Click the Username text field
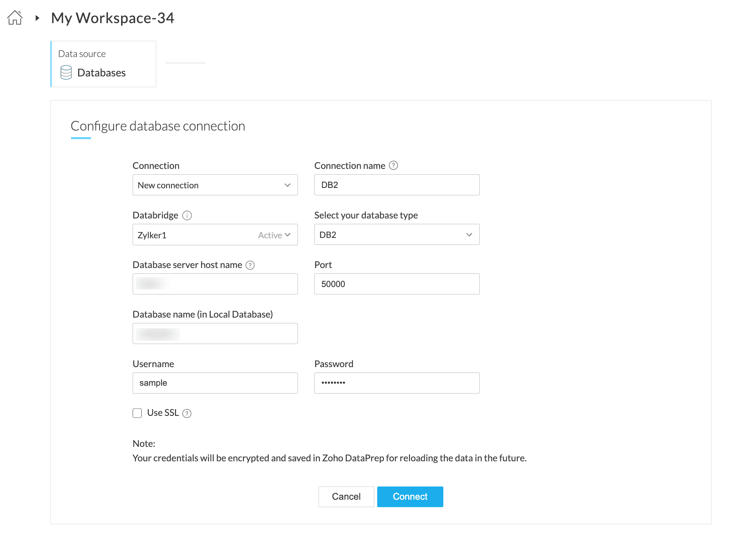The width and height of the screenshot is (747, 560). pyautogui.click(x=215, y=383)
